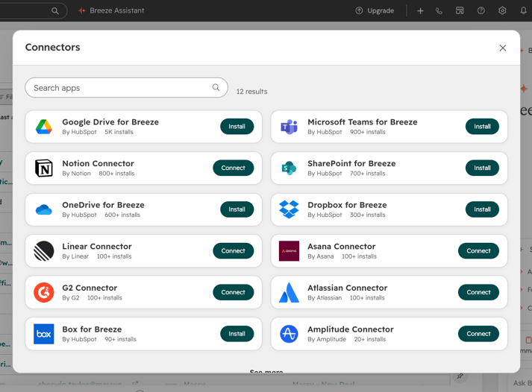Open the notifications bell icon
The width and height of the screenshot is (532, 392).
point(524,10)
